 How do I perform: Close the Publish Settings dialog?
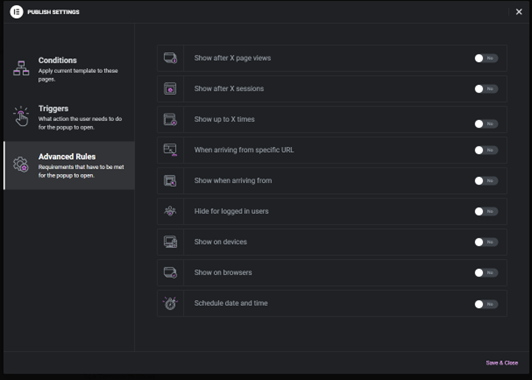(519, 12)
